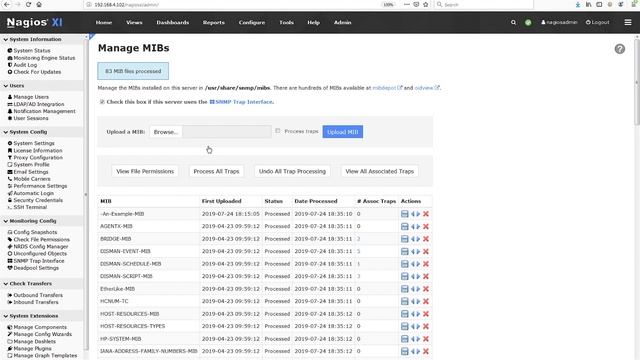Open the Help menu

313,22
